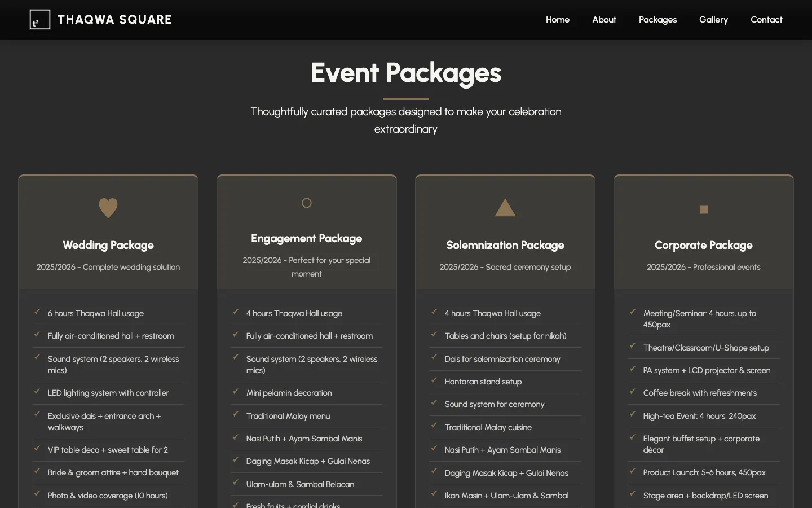Go to the Home page

tap(558, 20)
